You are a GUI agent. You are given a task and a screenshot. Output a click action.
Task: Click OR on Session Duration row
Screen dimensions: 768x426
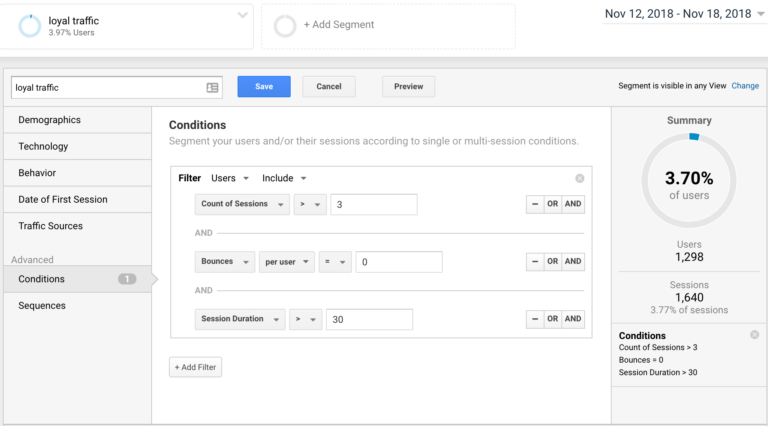click(x=552, y=319)
